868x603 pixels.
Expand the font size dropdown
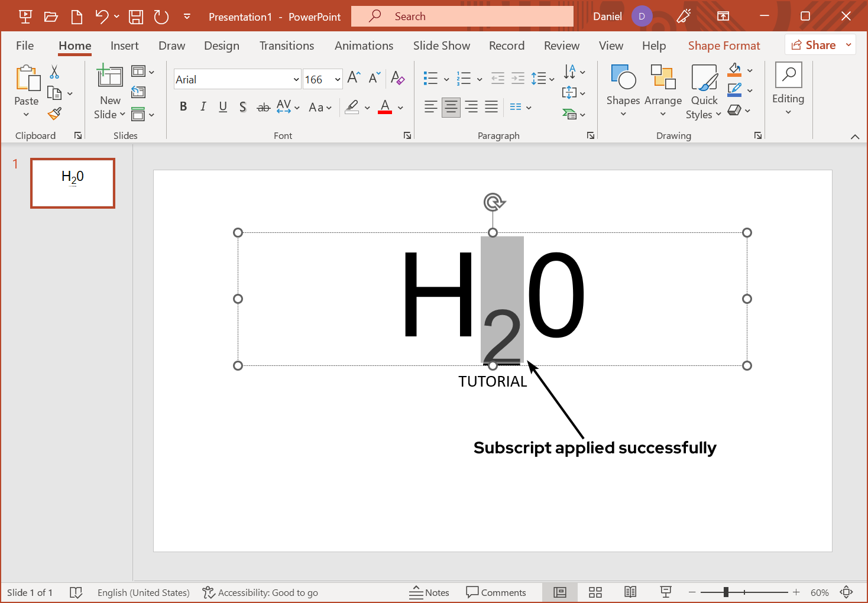pyautogui.click(x=338, y=79)
